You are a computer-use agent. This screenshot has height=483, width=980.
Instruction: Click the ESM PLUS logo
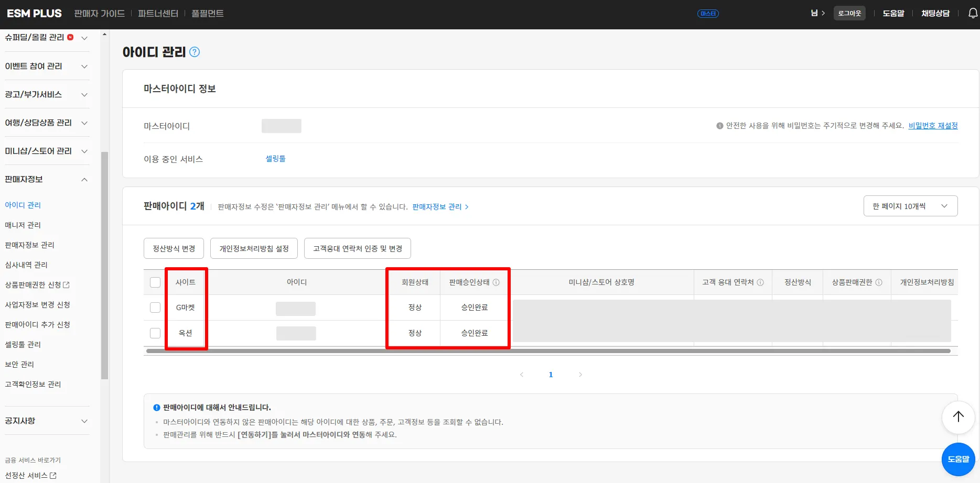point(34,14)
